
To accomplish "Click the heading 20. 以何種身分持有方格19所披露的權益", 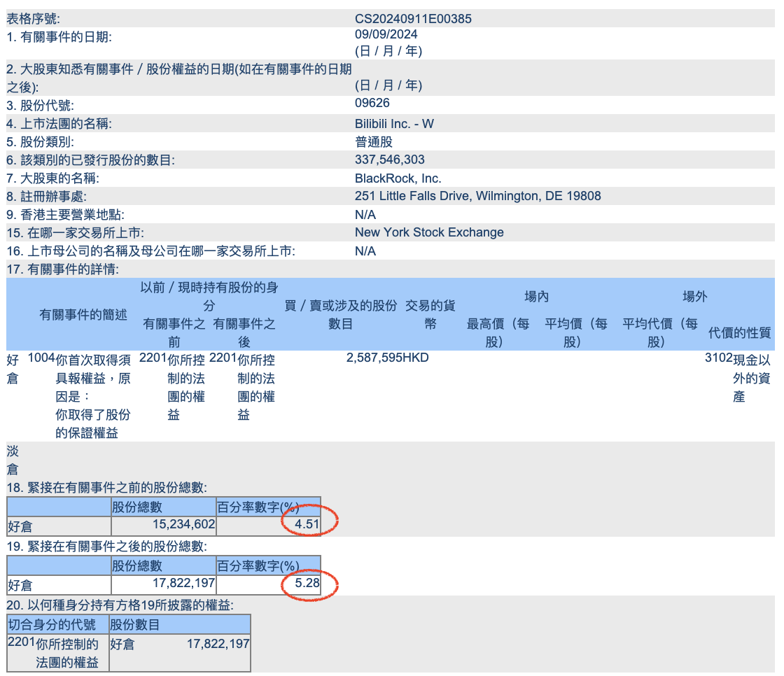I will [120, 605].
